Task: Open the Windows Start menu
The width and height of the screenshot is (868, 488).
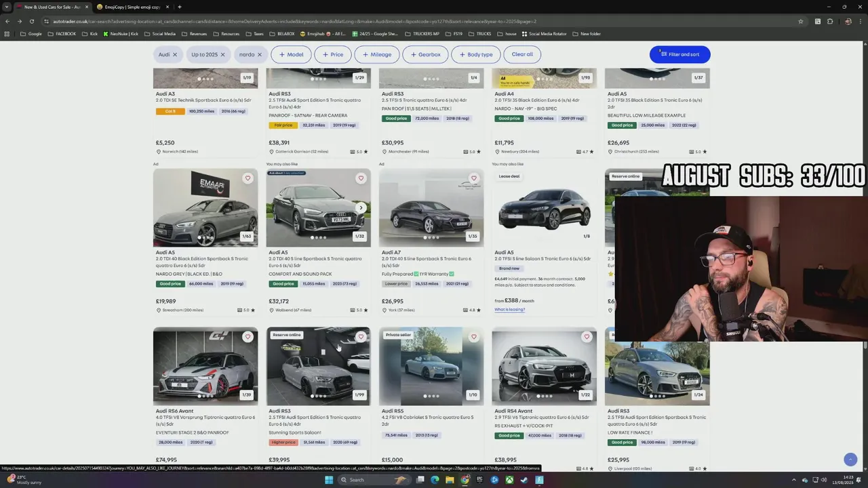Action: 329,480
